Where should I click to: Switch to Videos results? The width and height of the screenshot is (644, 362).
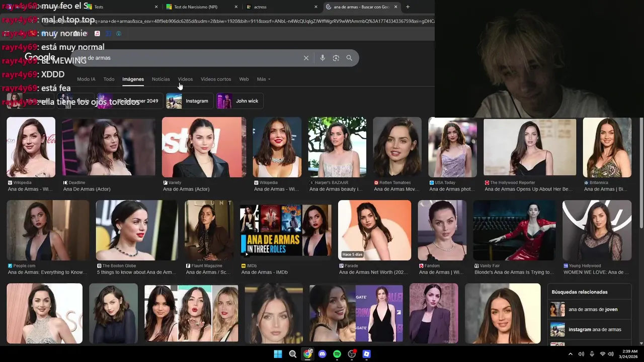click(185, 79)
